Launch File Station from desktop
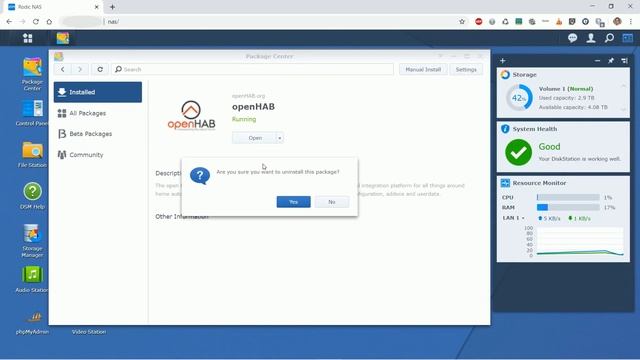 32,154
